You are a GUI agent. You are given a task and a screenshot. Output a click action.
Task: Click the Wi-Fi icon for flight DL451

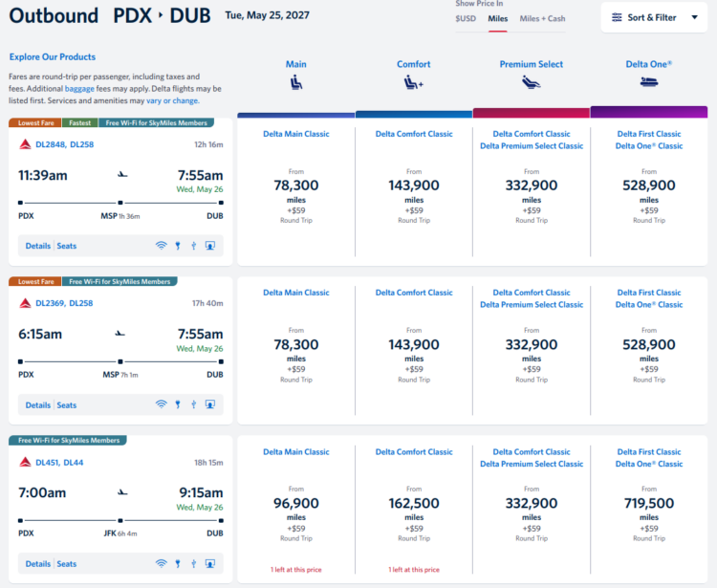tap(161, 563)
